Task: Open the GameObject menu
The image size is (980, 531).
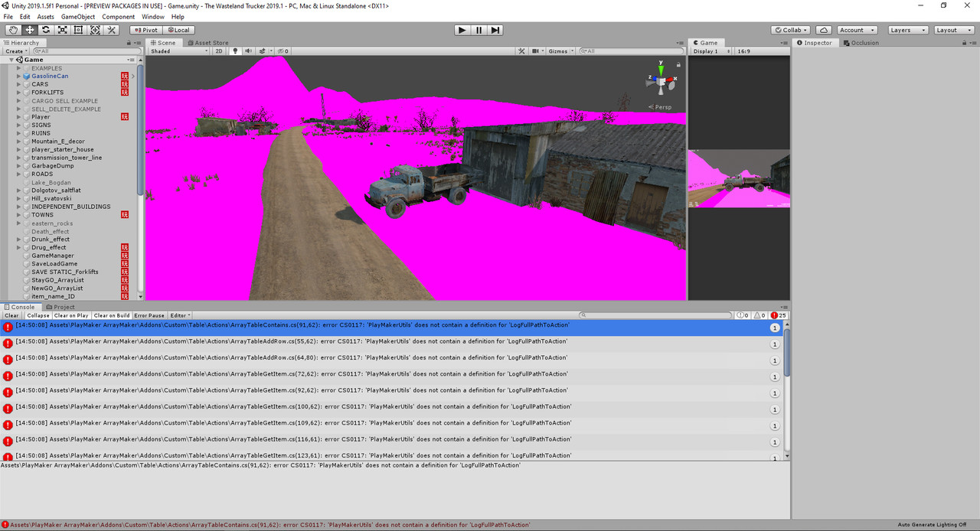Action: (78, 16)
